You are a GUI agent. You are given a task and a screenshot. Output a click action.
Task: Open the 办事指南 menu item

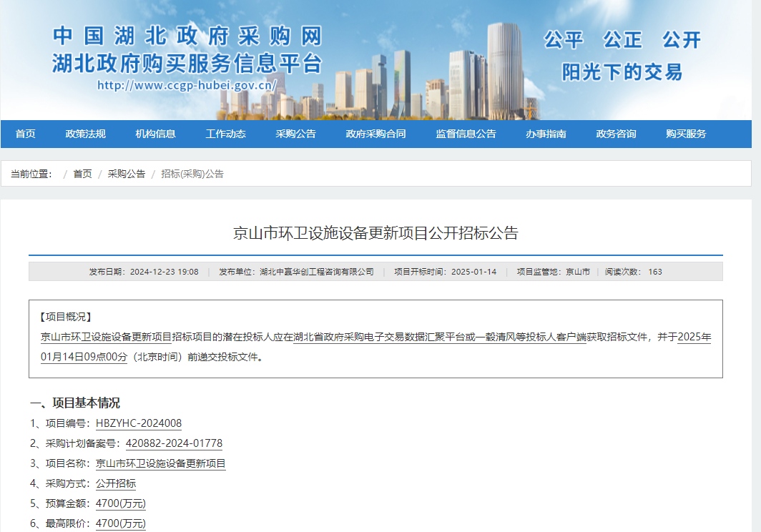[x=546, y=134]
